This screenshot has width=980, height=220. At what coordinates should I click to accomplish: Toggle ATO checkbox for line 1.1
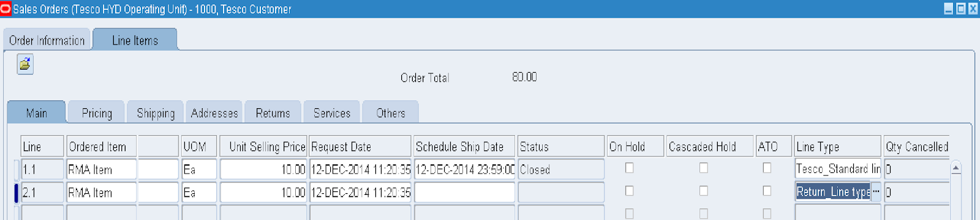[767, 168]
